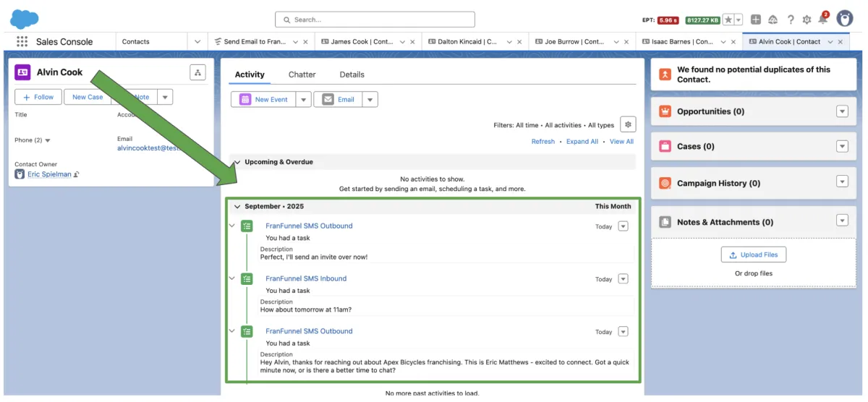The image size is (868, 402).
Task: Click the Email envelope icon
Action: pos(328,99)
